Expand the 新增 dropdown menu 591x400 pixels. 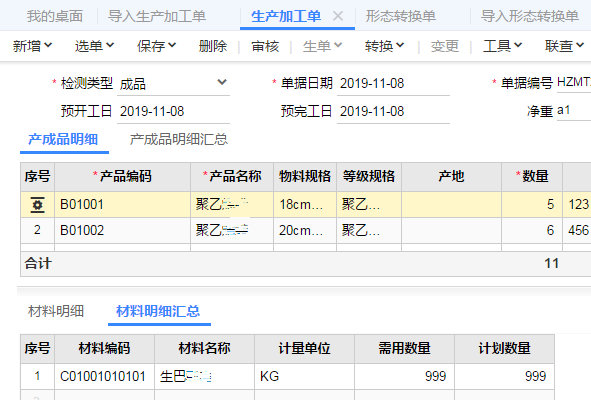click(x=32, y=46)
